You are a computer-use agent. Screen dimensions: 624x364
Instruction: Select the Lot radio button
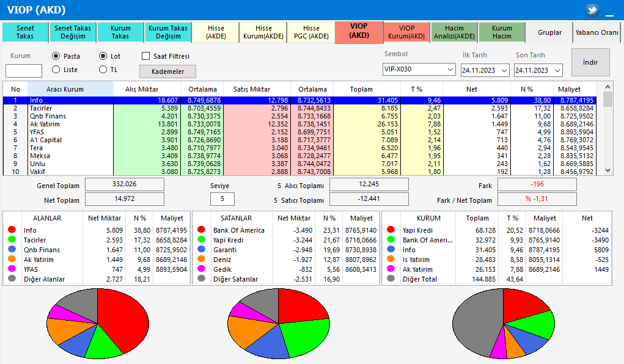(103, 56)
